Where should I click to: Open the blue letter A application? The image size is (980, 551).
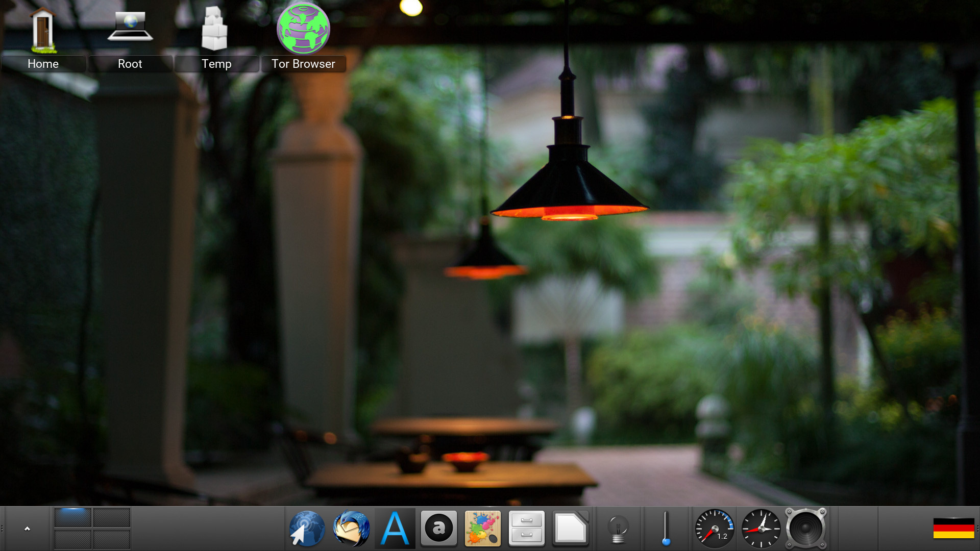click(x=395, y=529)
